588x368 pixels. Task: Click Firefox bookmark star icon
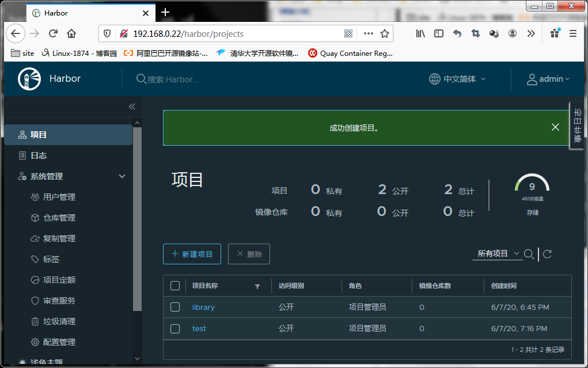coord(384,34)
